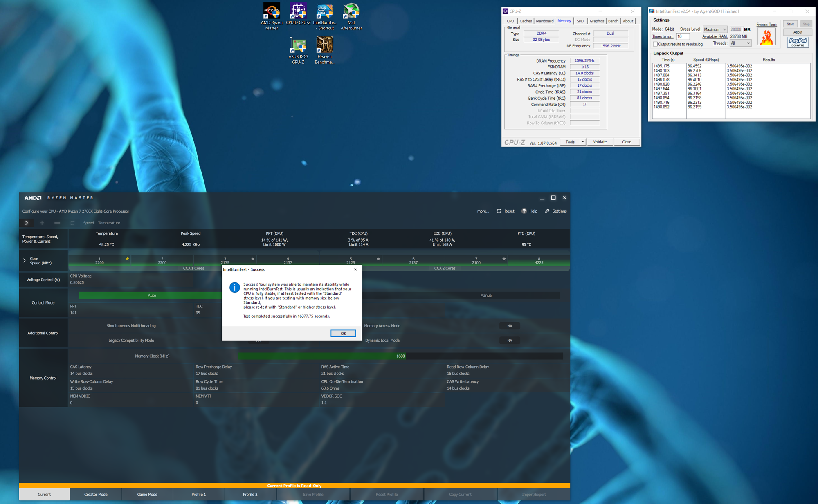Click the IntelBurnTest flame freeze-test icon
The height and width of the screenshot is (504, 818).
click(x=766, y=37)
